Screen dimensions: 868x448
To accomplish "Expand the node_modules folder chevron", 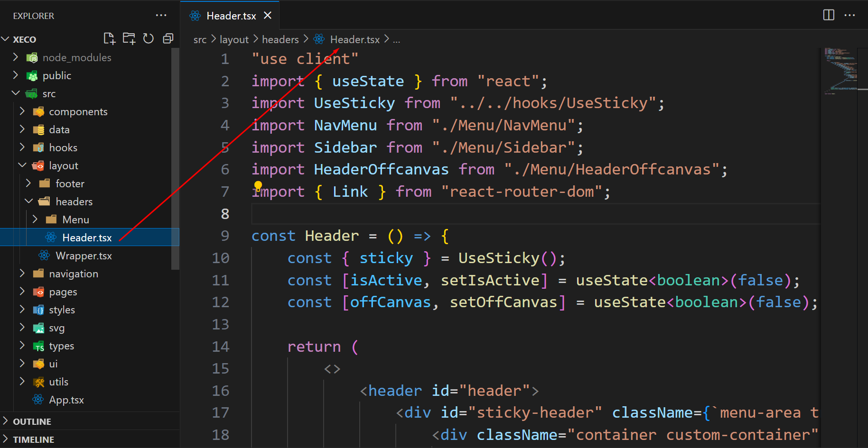I will 16,57.
